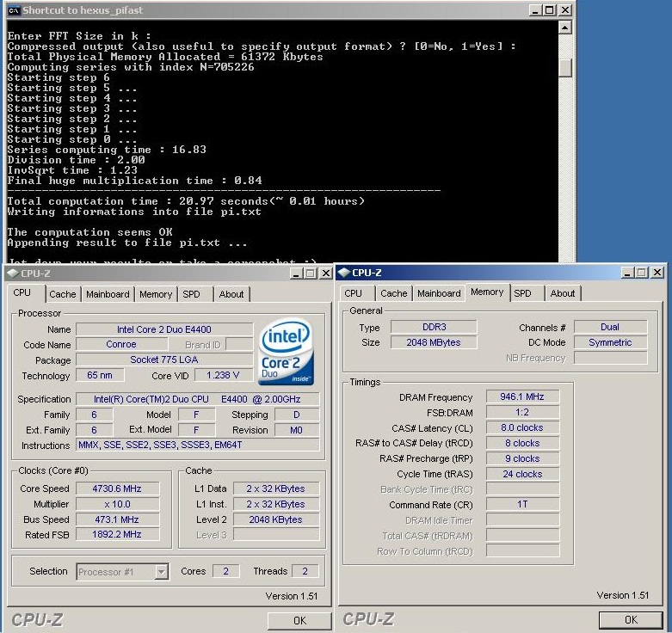
Task: Click bus speed value '473.1 MHz'
Action: pyautogui.click(x=117, y=519)
